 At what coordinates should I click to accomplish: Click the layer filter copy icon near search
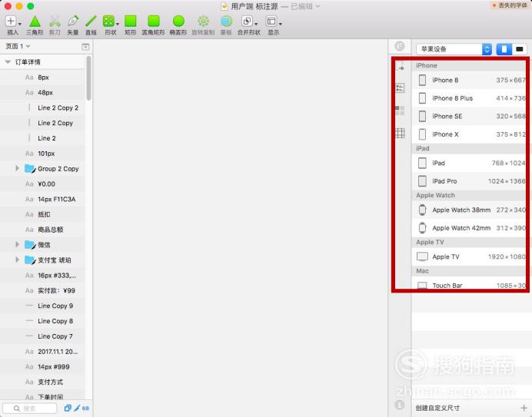pos(68,409)
